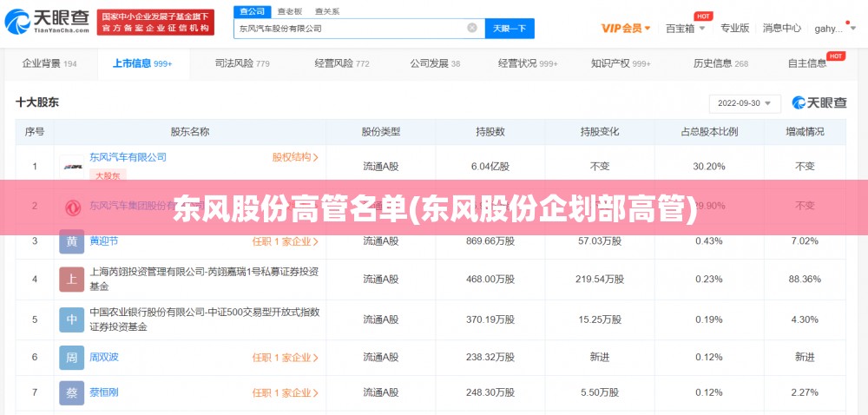
Task: Click the 股东名称 column header
Action: pyautogui.click(x=190, y=132)
